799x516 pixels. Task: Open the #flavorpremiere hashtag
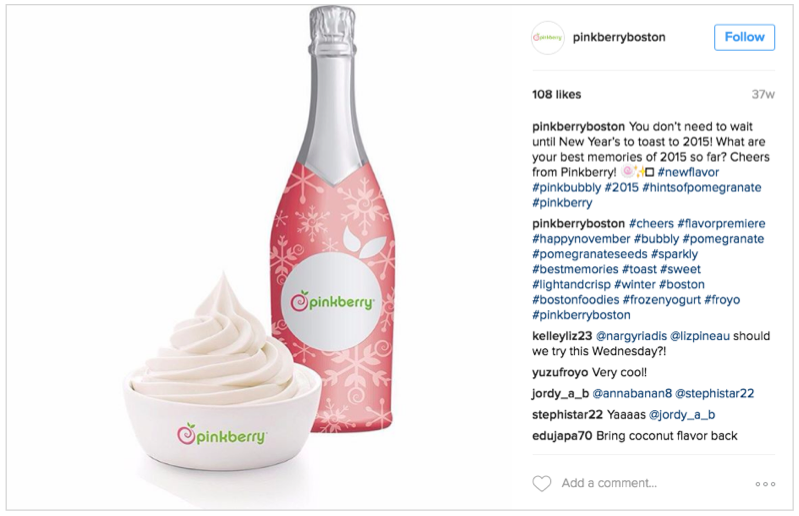(721, 224)
